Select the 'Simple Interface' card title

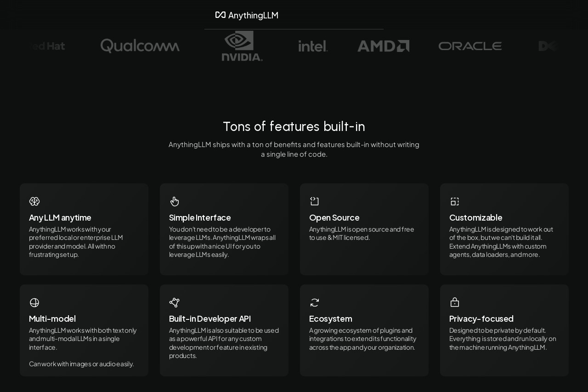pyautogui.click(x=200, y=217)
